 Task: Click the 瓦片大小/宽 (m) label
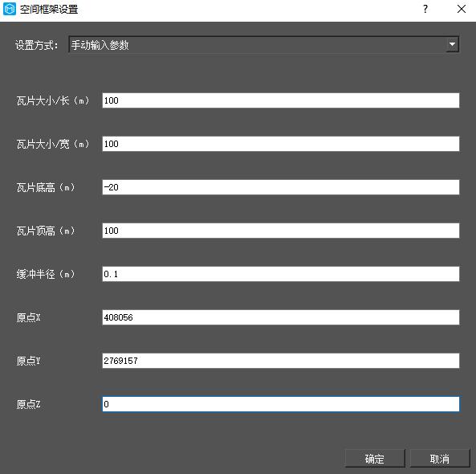53,144
